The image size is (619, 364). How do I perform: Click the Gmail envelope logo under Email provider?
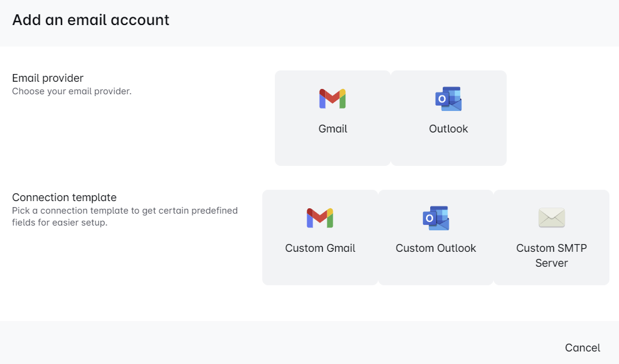coord(333,98)
